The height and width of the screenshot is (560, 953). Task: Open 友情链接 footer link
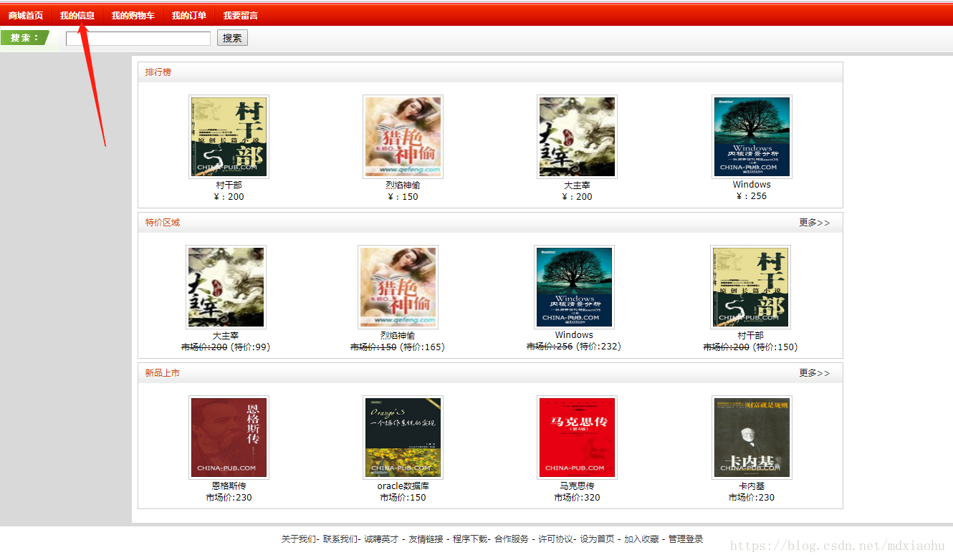click(x=426, y=539)
